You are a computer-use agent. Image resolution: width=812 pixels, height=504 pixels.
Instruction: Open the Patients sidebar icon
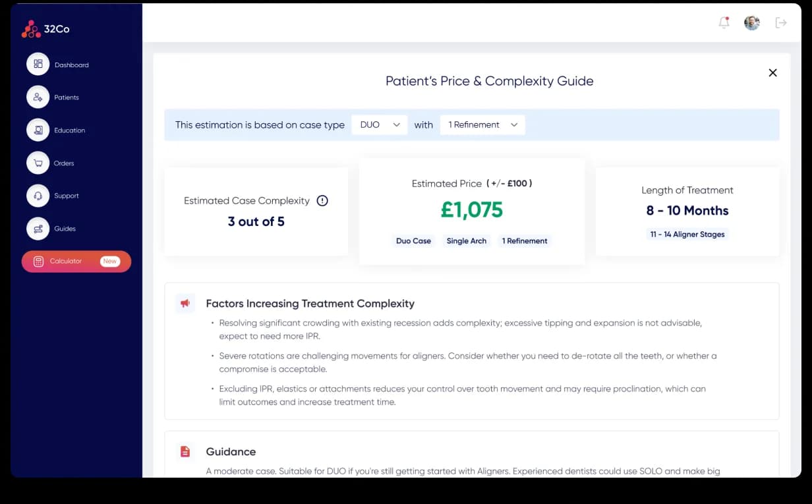coord(38,98)
